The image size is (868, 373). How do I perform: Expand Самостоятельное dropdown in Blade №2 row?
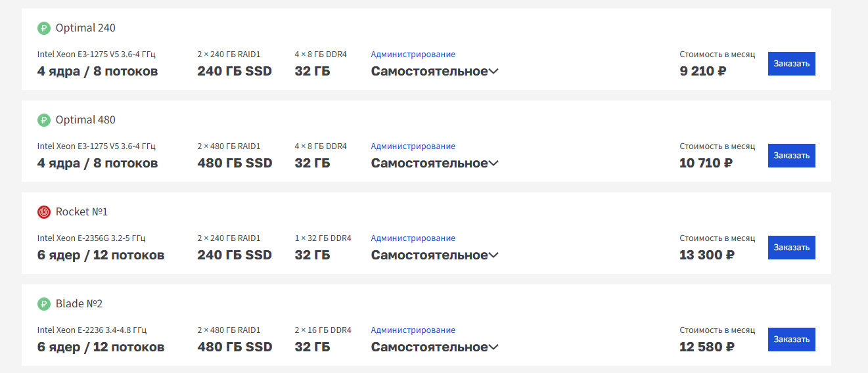(434, 347)
